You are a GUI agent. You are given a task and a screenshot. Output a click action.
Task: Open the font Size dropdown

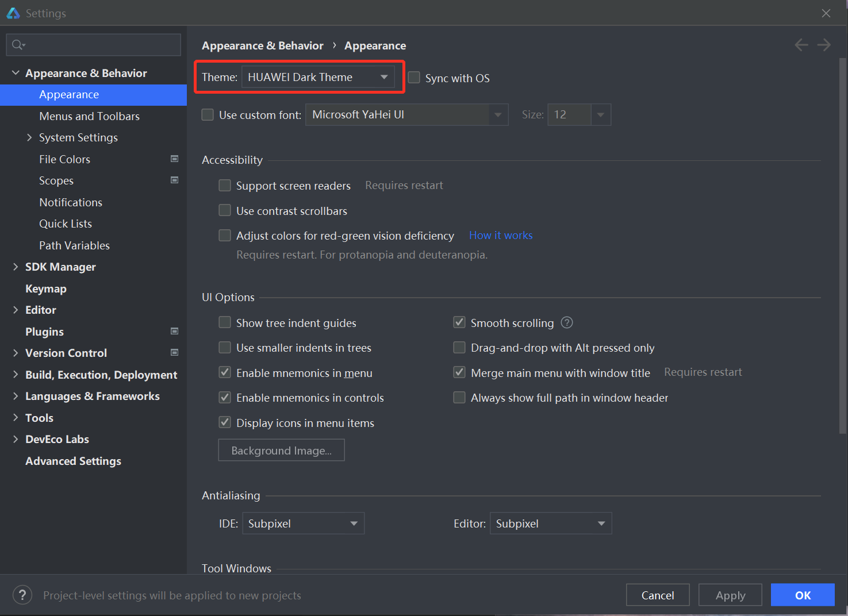579,114
